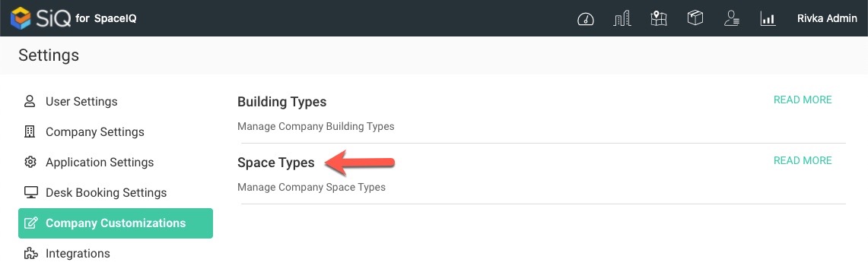Go to User Settings

[81, 102]
